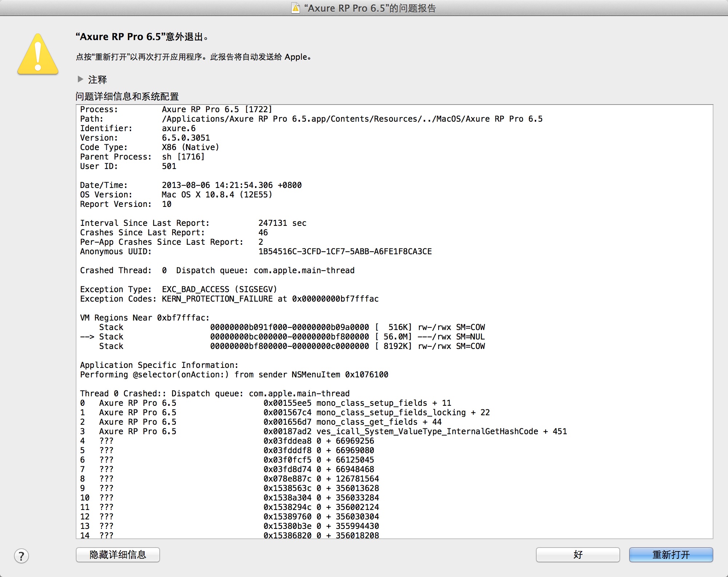Click stack frame 7 at 0x03fd8d74
Viewport: 728px width, 577px height.
pyautogui.click(x=227, y=469)
